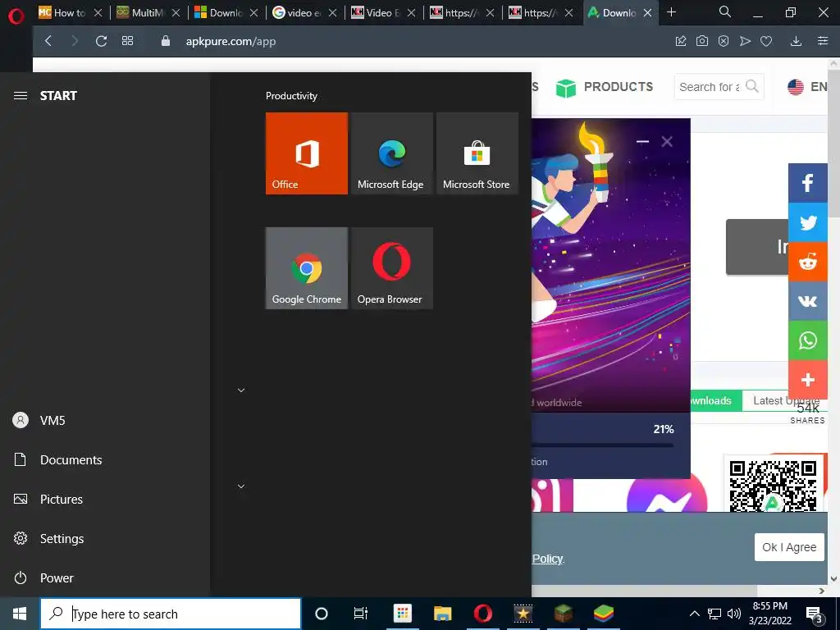Open Power options in Start menu
Image resolution: width=840 pixels, height=630 pixels.
click(x=105, y=578)
